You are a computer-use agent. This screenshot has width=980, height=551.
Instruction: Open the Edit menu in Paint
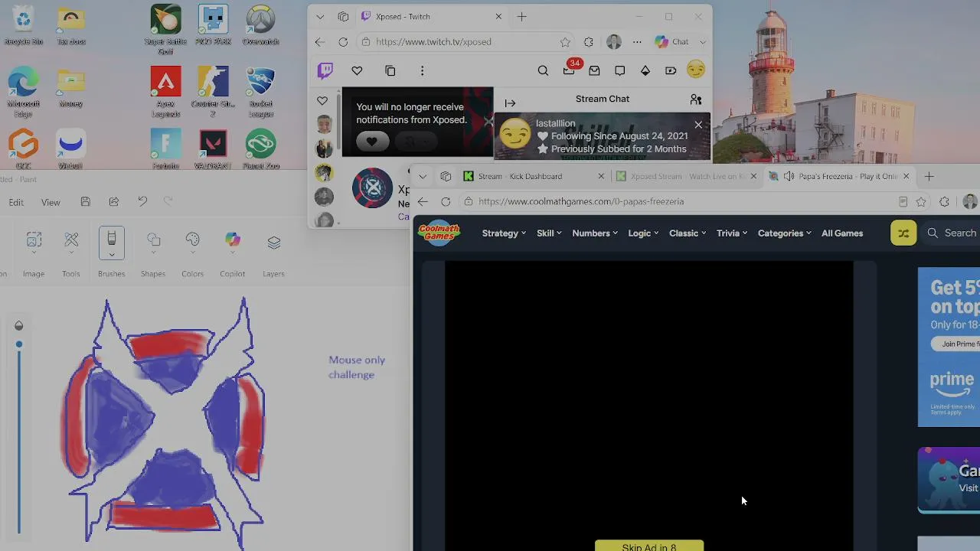tap(16, 202)
